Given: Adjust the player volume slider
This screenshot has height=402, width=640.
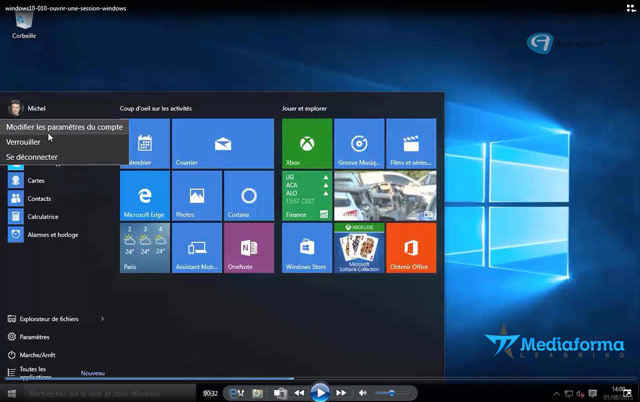Looking at the screenshot, I should (x=392, y=393).
